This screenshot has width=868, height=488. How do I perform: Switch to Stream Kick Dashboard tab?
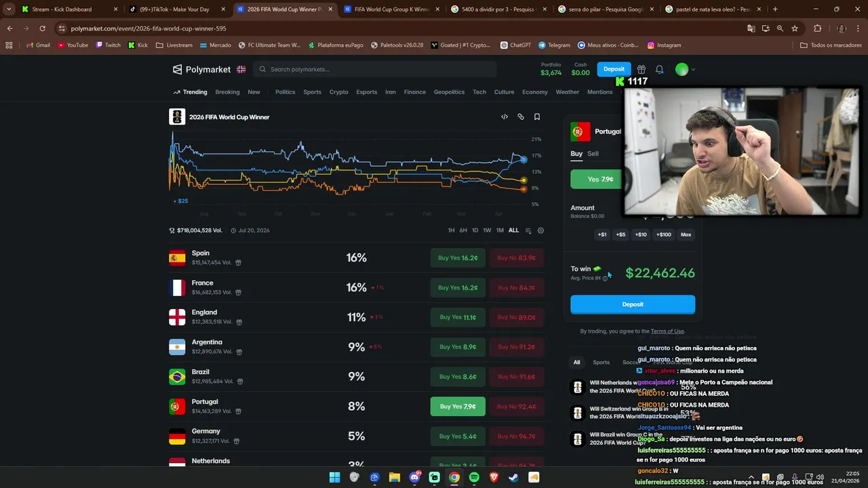[68, 9]
